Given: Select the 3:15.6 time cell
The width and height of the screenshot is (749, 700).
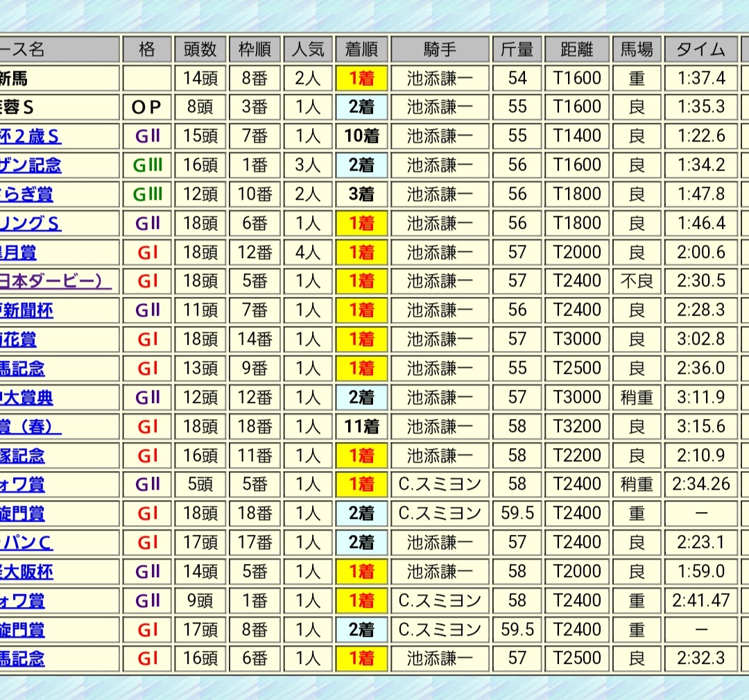Looking at the screenshot, I should pos(700,427).
